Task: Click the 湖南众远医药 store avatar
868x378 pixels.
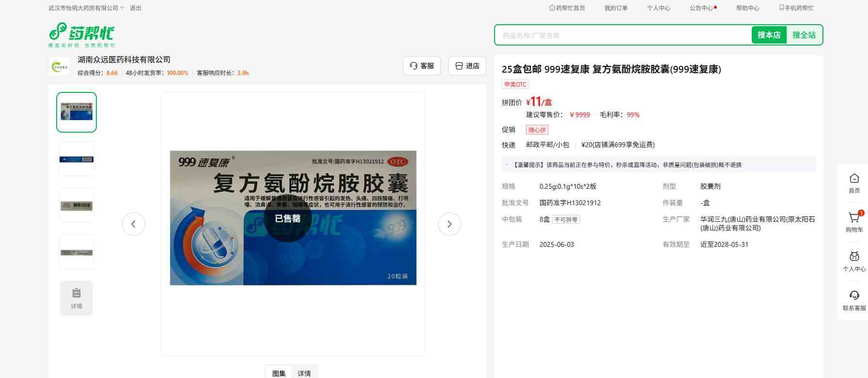Action: click(59, 66)
